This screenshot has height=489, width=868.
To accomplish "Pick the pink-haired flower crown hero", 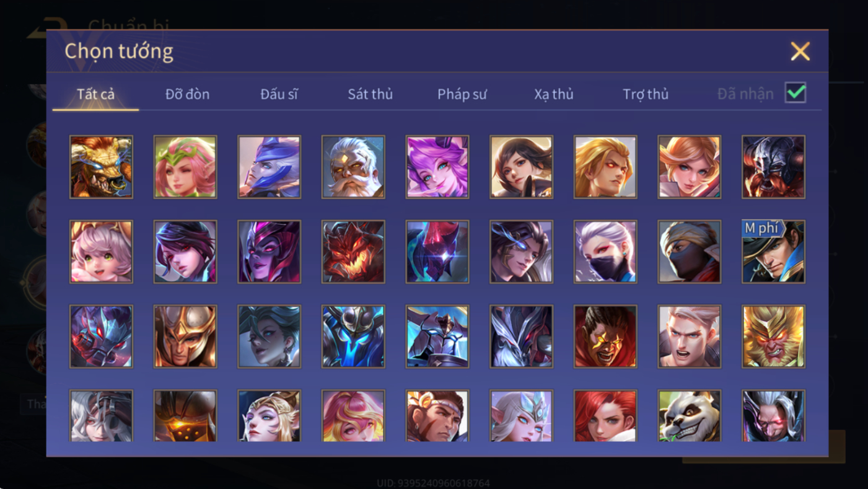I will pos(185,167).
